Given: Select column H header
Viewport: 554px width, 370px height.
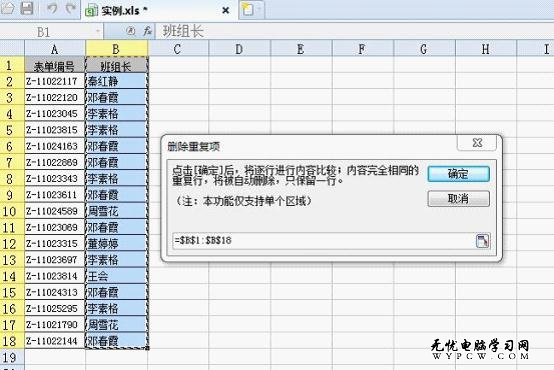Looking at the screenshot, I should click(x=486, y=49).
